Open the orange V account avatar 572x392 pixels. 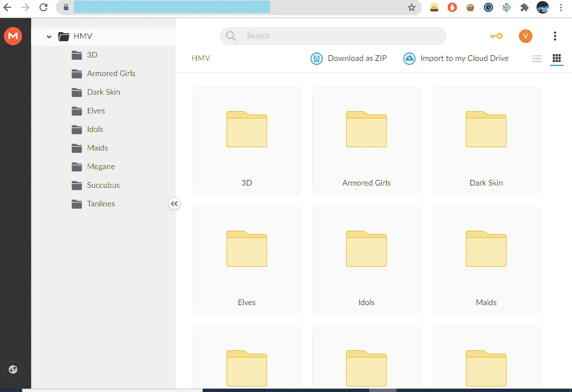click(x=526, y=36)
